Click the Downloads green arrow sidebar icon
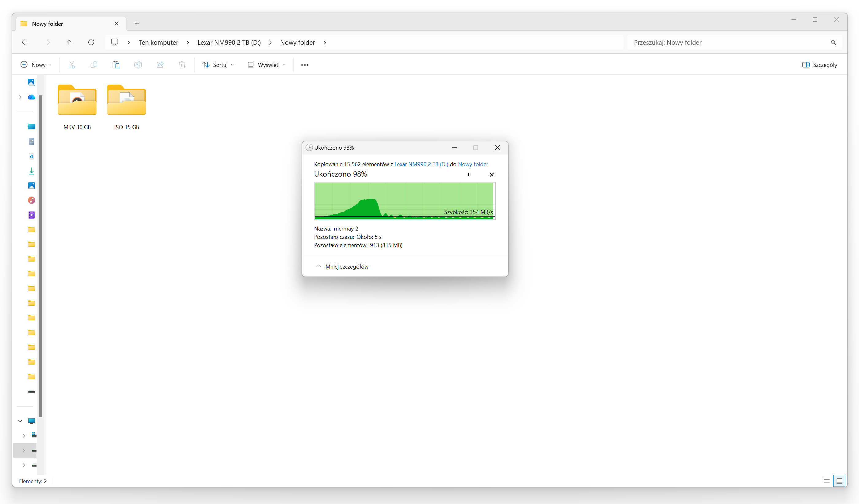This screenshot has width=859, height=504. (31, 171)
